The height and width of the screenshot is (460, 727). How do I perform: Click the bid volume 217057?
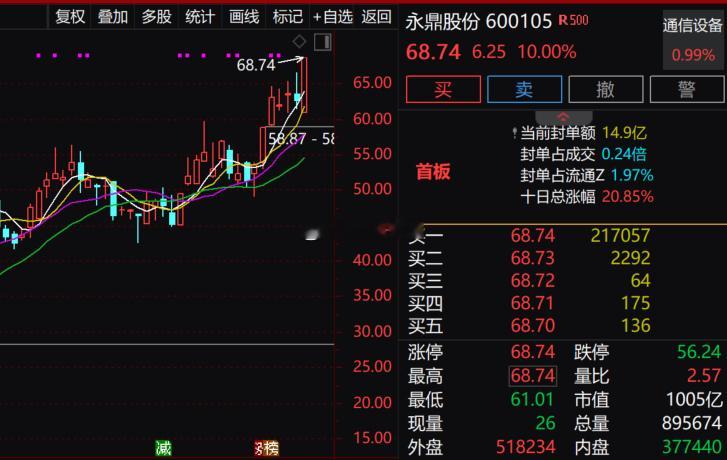point(620,236)
